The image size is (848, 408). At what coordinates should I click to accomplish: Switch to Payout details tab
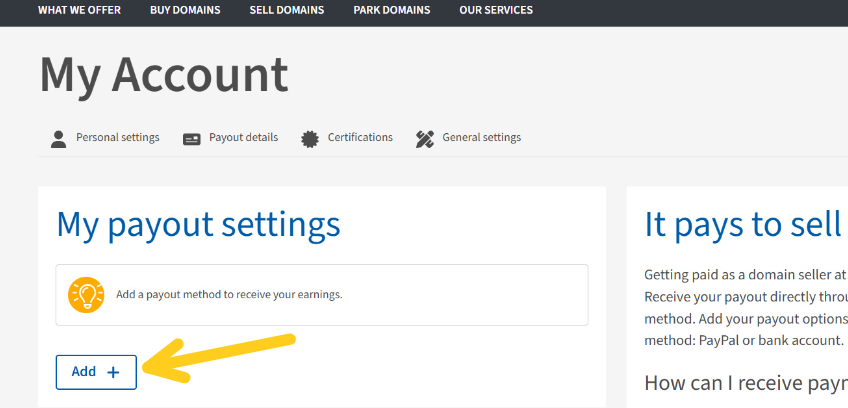pyautogui.click(x=230, y=139)
